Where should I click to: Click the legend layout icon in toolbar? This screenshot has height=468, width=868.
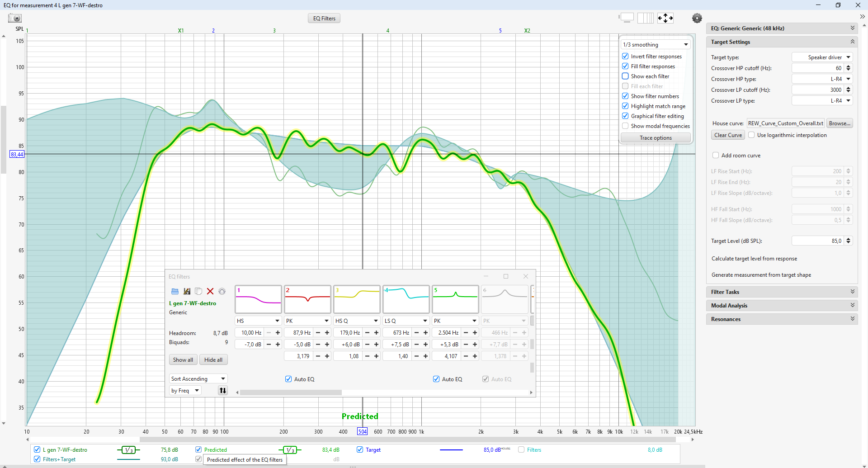point(626,18)
